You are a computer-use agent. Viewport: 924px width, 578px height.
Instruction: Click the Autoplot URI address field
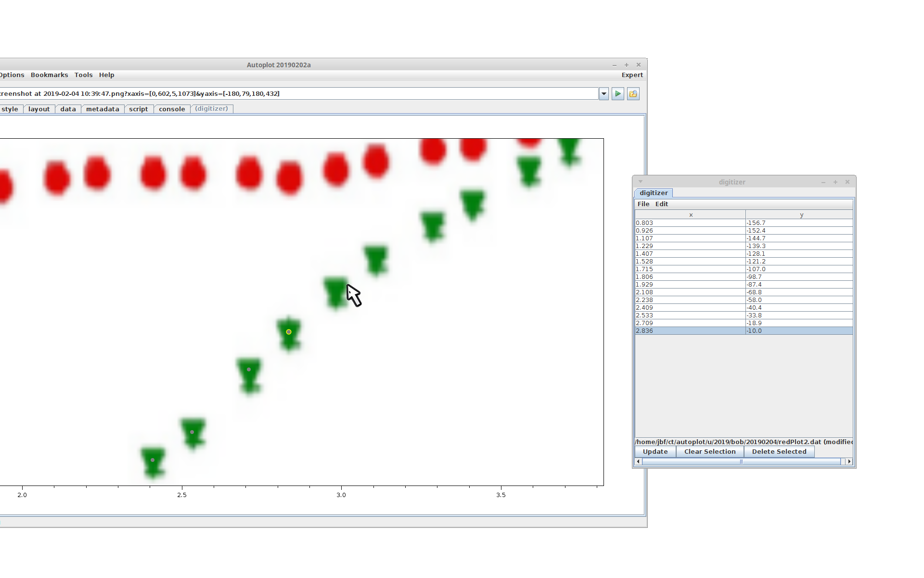(x=298, y=94)
